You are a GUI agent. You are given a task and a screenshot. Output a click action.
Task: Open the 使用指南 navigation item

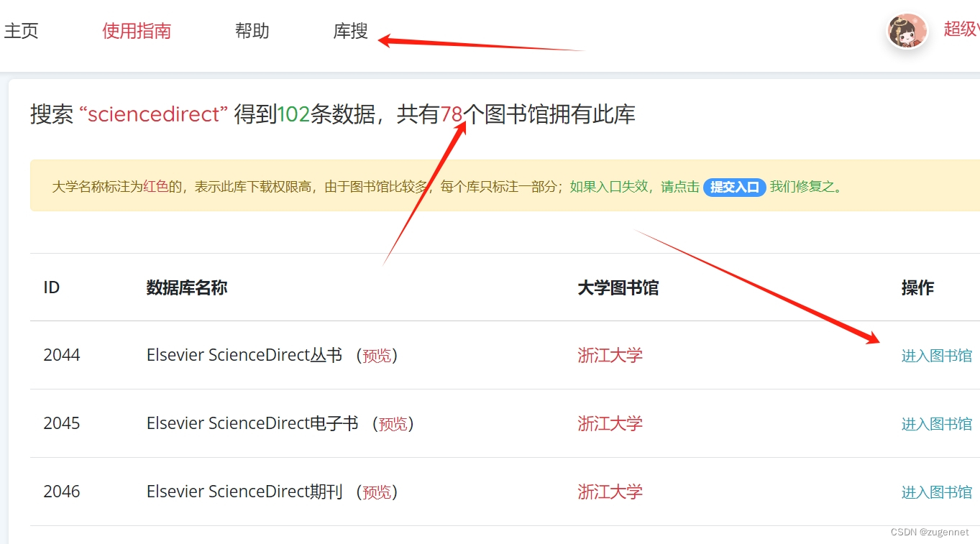[137, 31]
